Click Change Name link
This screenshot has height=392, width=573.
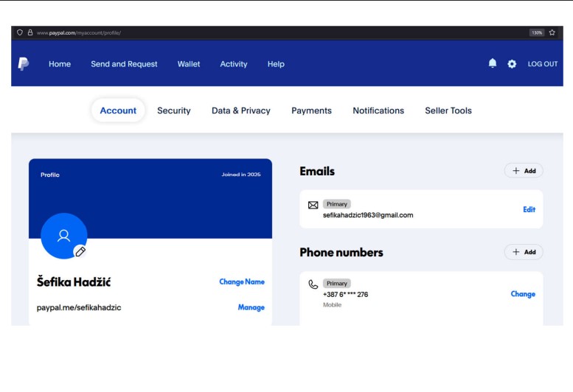(x=242, y=281)
